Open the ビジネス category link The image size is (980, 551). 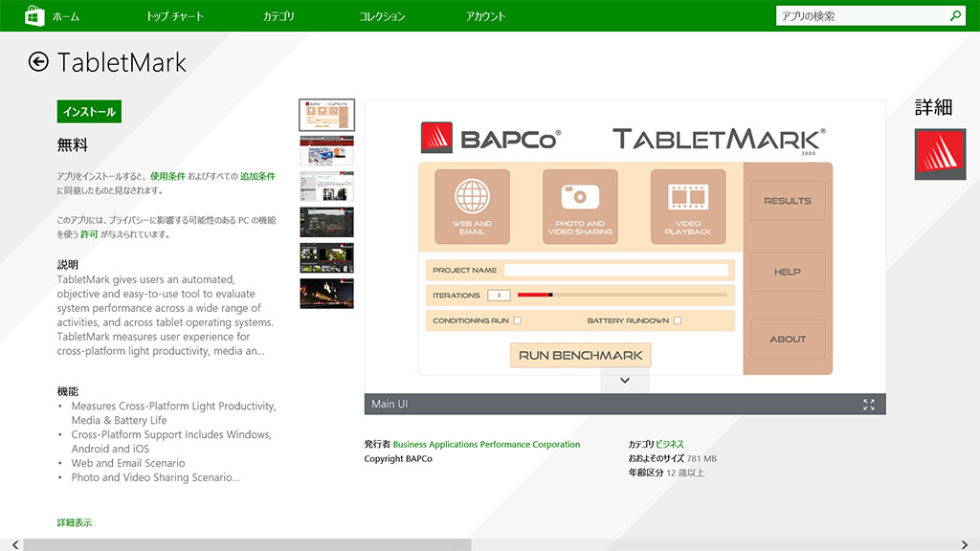(669, 444)
